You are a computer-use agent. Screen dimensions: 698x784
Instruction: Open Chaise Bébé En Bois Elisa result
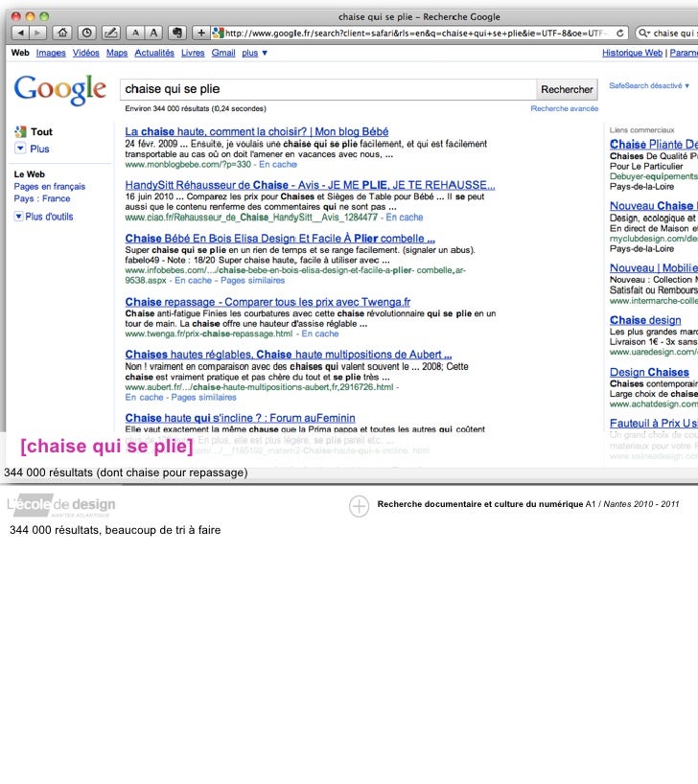coord(280,239)
